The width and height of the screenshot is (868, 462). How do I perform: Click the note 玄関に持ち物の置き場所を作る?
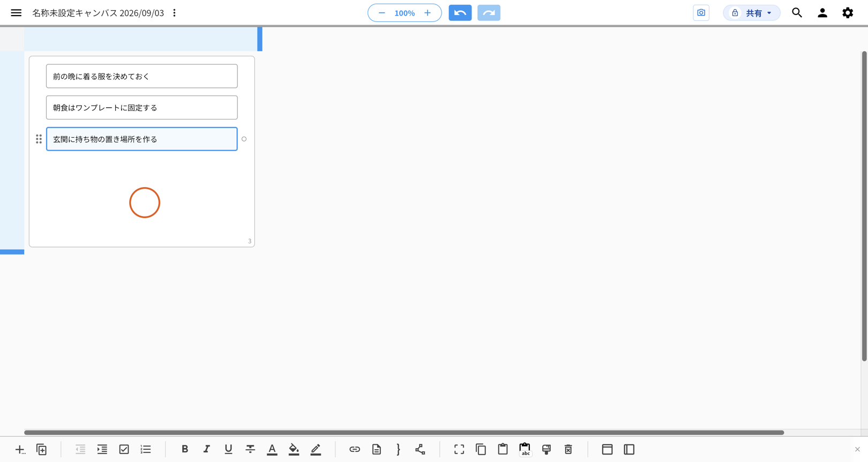pos(142,139)
